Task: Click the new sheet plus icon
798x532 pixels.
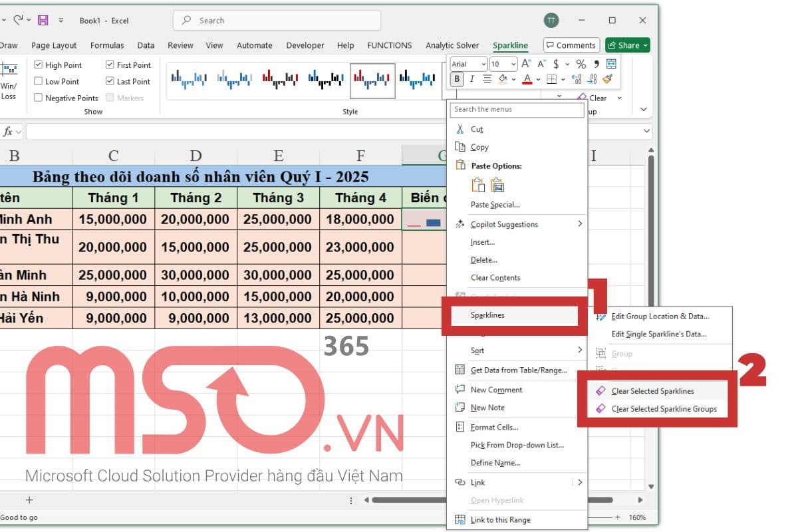Action: [29, 499]
